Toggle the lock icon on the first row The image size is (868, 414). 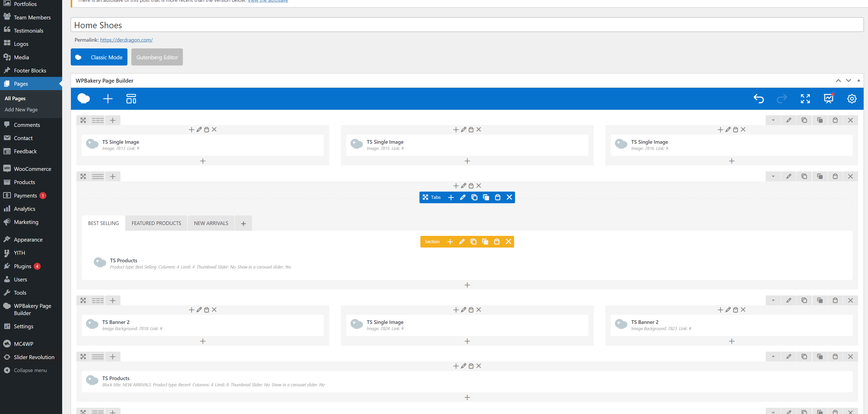(x=835, y=120)
